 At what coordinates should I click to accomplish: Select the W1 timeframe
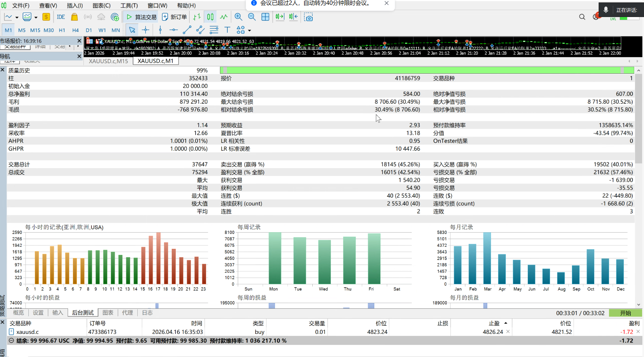point(102,30)
